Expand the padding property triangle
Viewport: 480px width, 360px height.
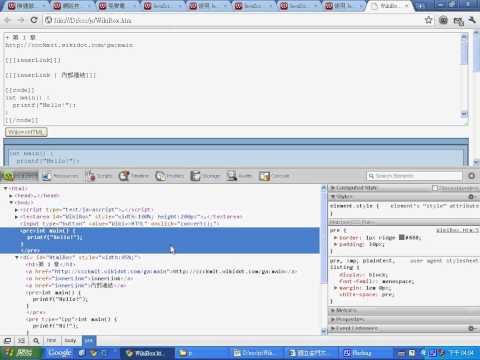[335, 244]
